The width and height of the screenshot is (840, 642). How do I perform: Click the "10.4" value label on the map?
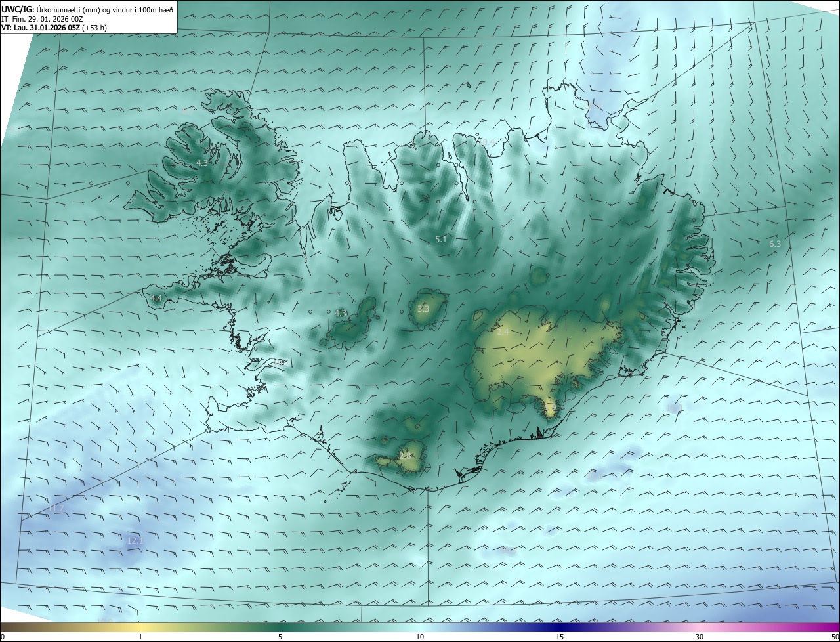[486, 142]
